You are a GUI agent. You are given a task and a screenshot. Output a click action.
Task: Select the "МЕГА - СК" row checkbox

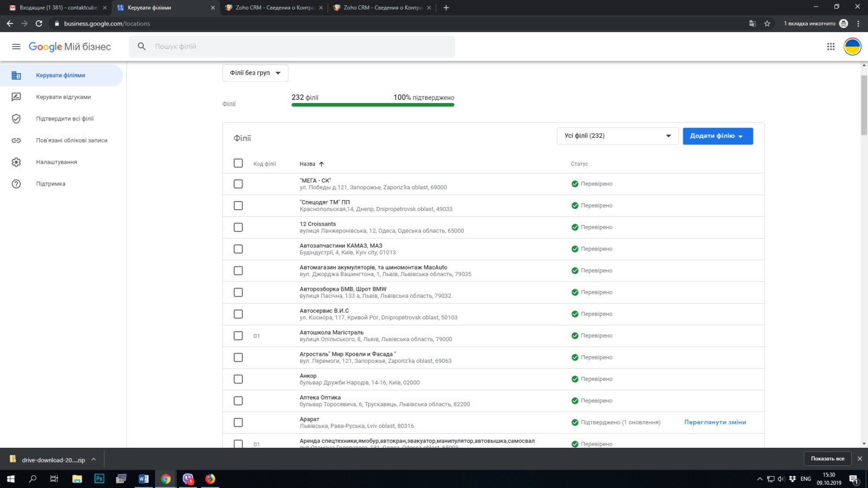pos(238,184)
